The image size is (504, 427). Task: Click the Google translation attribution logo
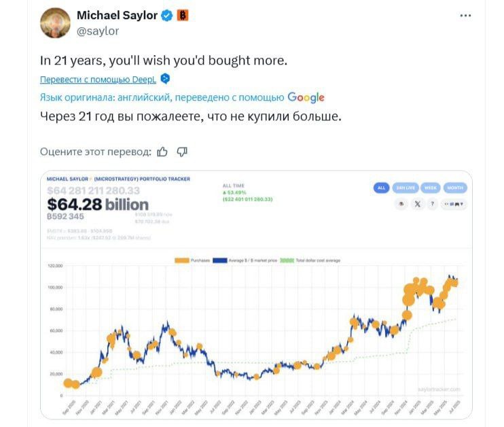tap(306, 97)
